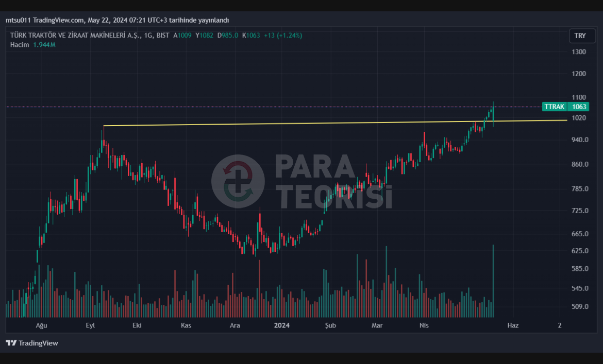Click the TÜRK TRAKTÖR VE ZİRAAT MAKİNELERİ symbol title
The image size is (603, 364).
click(75, 36)
